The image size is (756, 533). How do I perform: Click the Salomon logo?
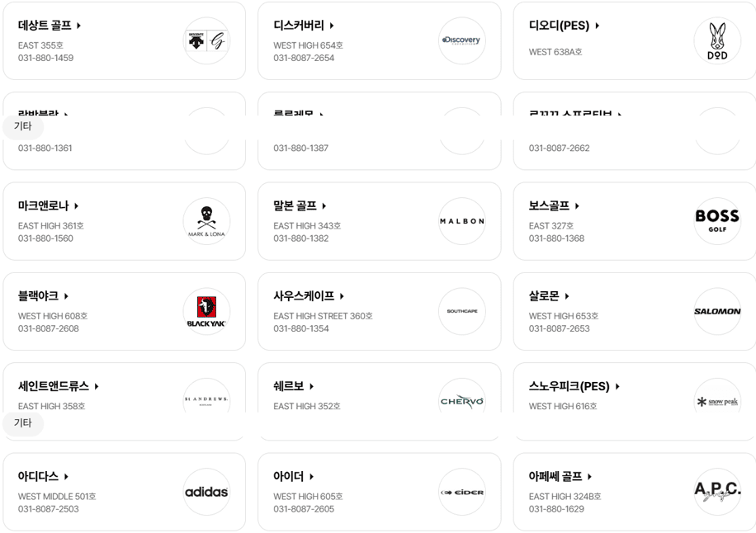pos(717,311)
